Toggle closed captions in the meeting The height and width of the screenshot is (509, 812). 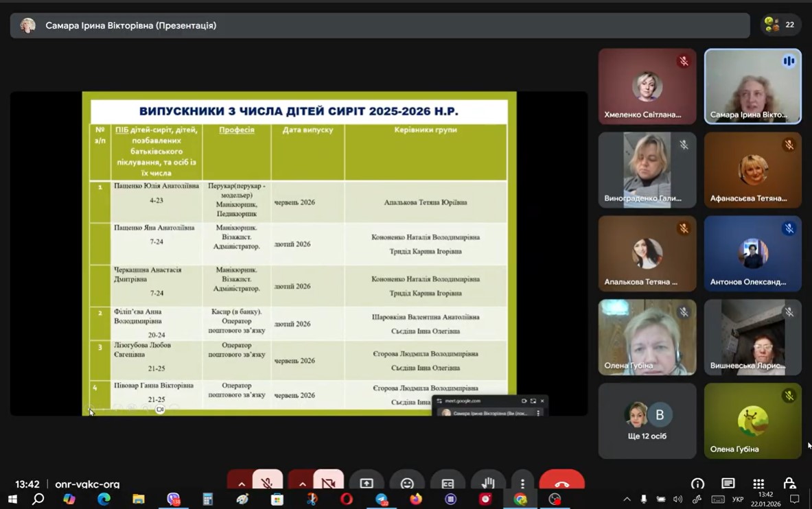point(448,484)
